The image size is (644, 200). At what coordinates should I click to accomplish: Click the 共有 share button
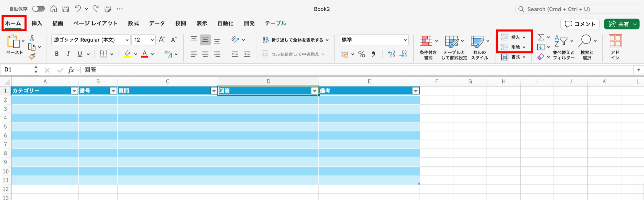pyautogui.click(x=622, y=24)
